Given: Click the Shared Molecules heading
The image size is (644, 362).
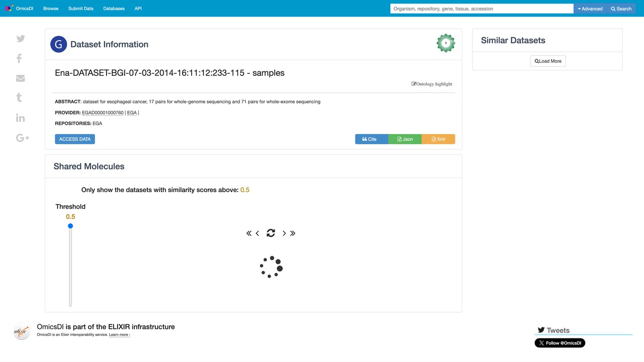Looking at the screenshot, I should [89, 166].
